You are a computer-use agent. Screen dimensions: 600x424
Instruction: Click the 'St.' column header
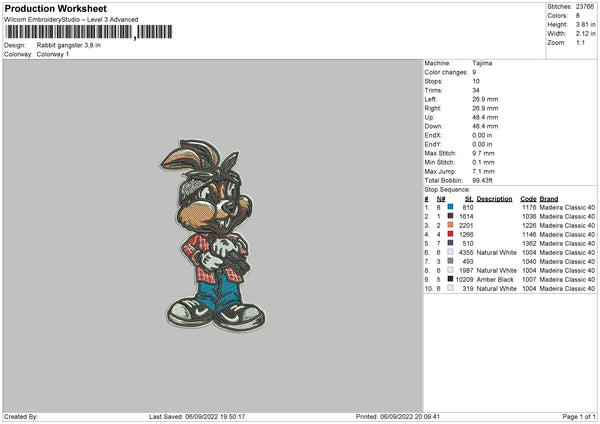coord(469,199)
